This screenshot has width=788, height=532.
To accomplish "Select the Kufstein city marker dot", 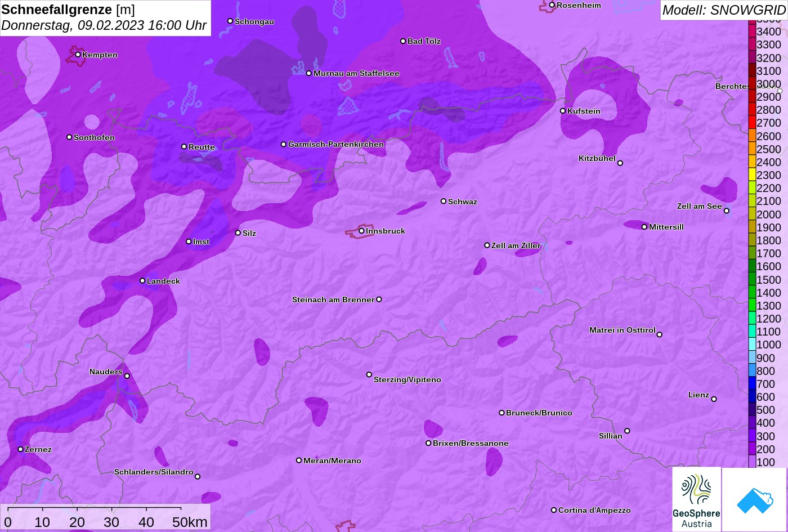I will 563,111.
